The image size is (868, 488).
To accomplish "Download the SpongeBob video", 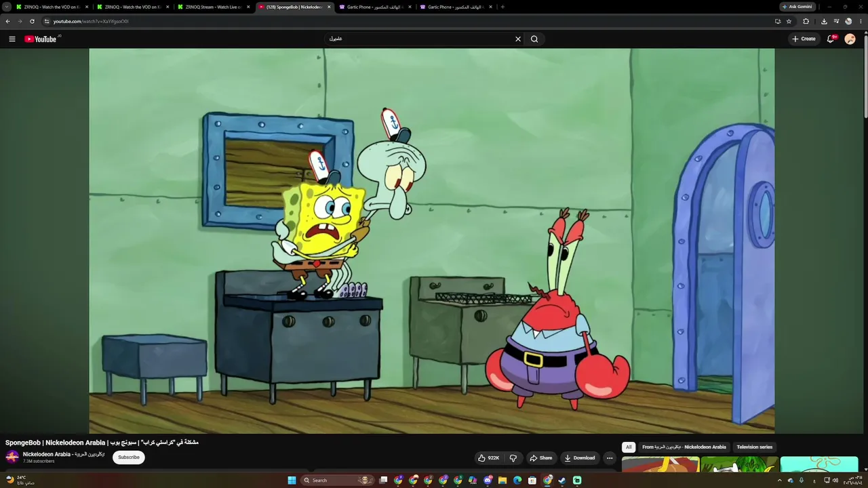I will coord(580,458).
